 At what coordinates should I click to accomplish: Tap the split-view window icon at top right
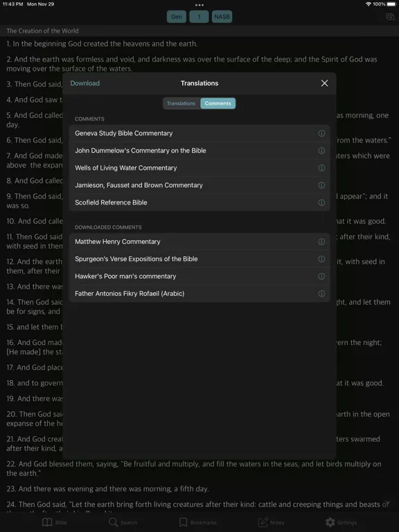click(390, 17)
